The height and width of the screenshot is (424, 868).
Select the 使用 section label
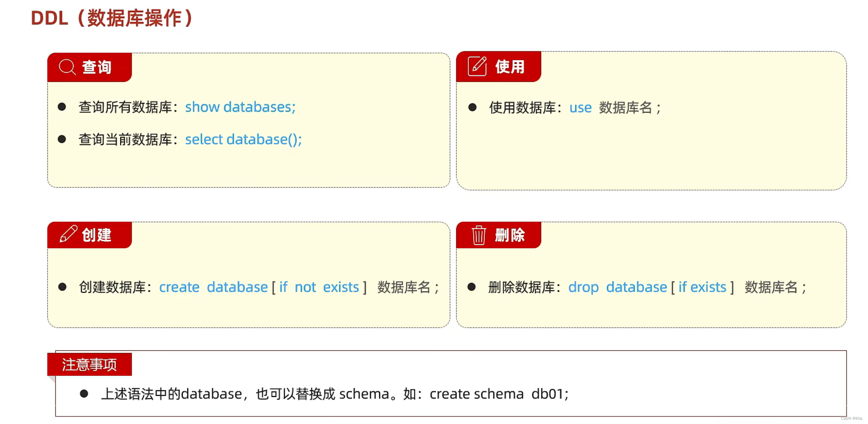click(510, 67)
